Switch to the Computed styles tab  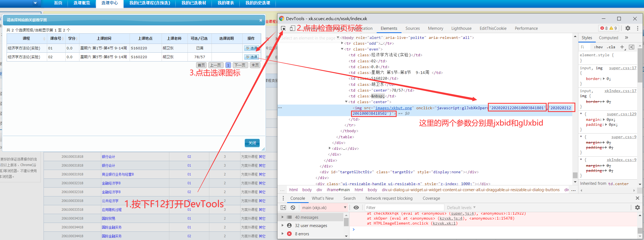click(x=608, y=38)
